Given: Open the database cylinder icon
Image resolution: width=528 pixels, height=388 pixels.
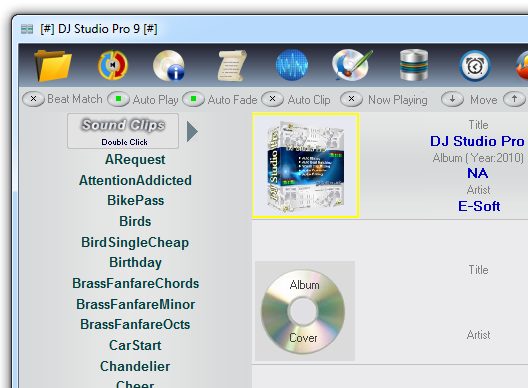Looking at the screenshot, I should click(414, 65).
